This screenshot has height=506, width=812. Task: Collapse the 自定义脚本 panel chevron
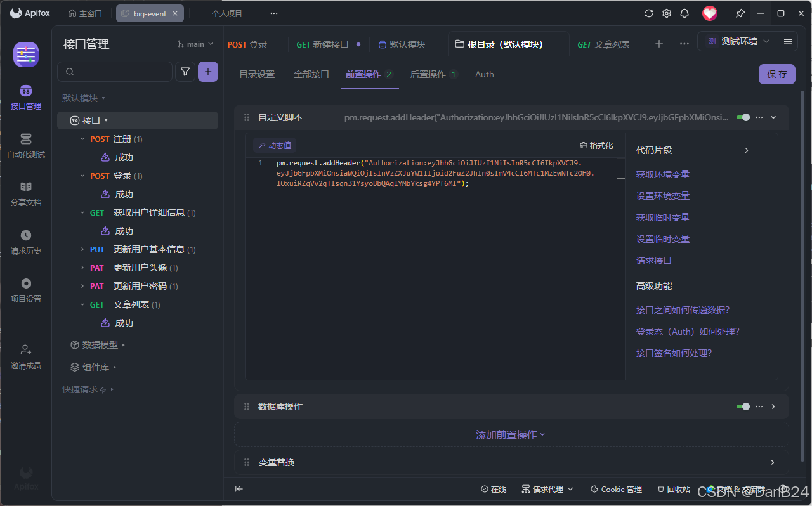click(x=773, y=117)
